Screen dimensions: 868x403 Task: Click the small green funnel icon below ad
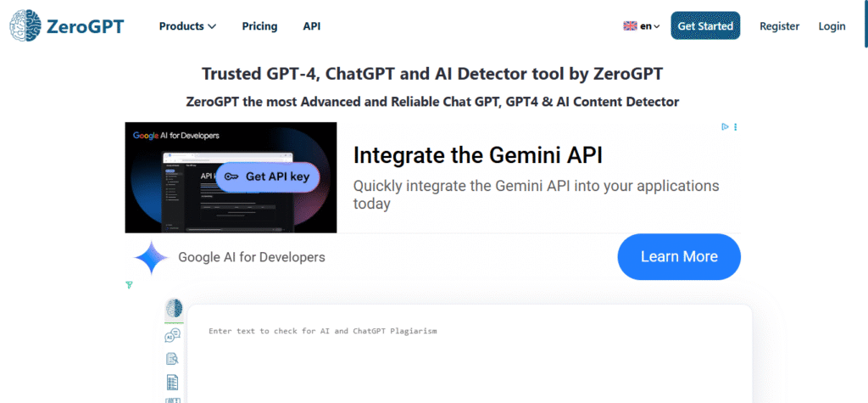click(x=129, y=285)
